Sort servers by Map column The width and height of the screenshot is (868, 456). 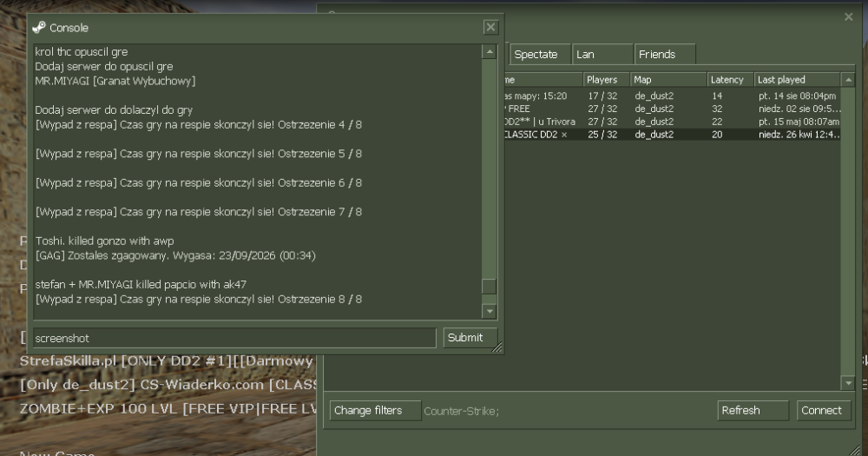[x=668, y=80]
